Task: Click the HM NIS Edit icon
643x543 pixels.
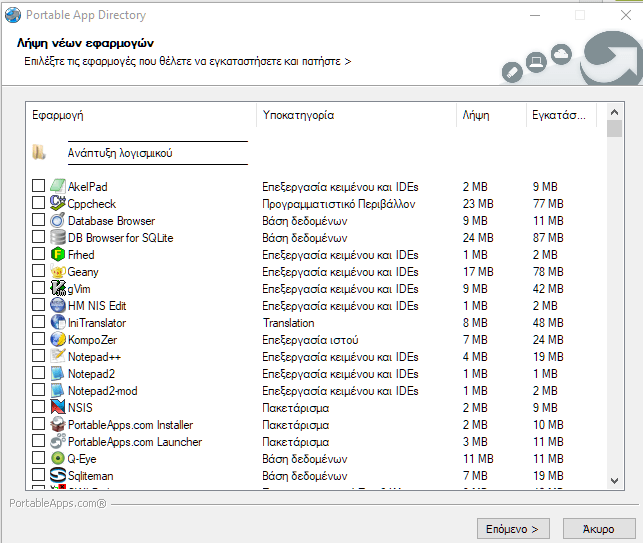Action: coord(57,305)
